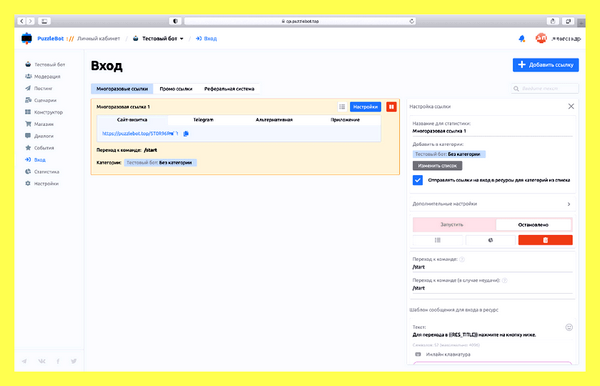This screenshot has width=600, height=386.
Task: Click the Twitter icon in sidebar footer
Action: click(74, 361)
